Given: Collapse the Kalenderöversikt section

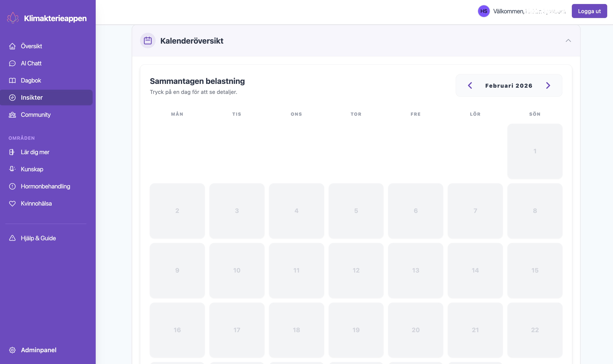Looking at the screenshot, I should 568,41.
